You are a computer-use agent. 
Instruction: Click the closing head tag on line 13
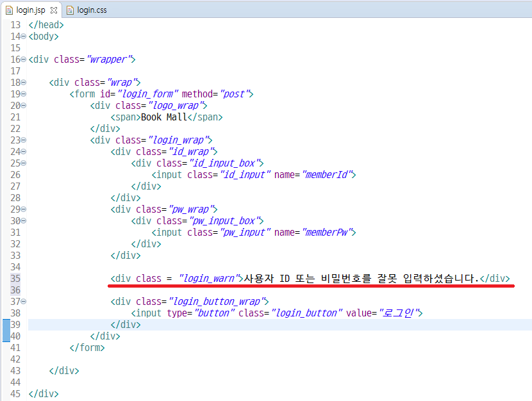46,25
